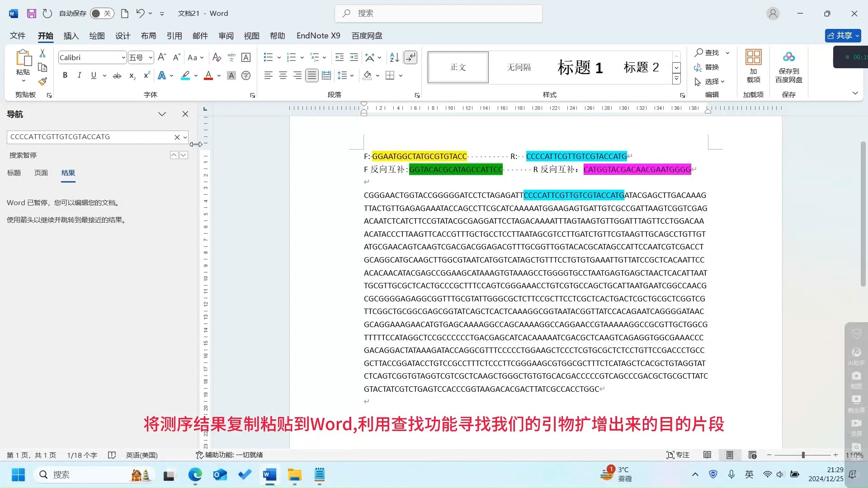Open the font name Calibri dropdown

click(123, 57)
